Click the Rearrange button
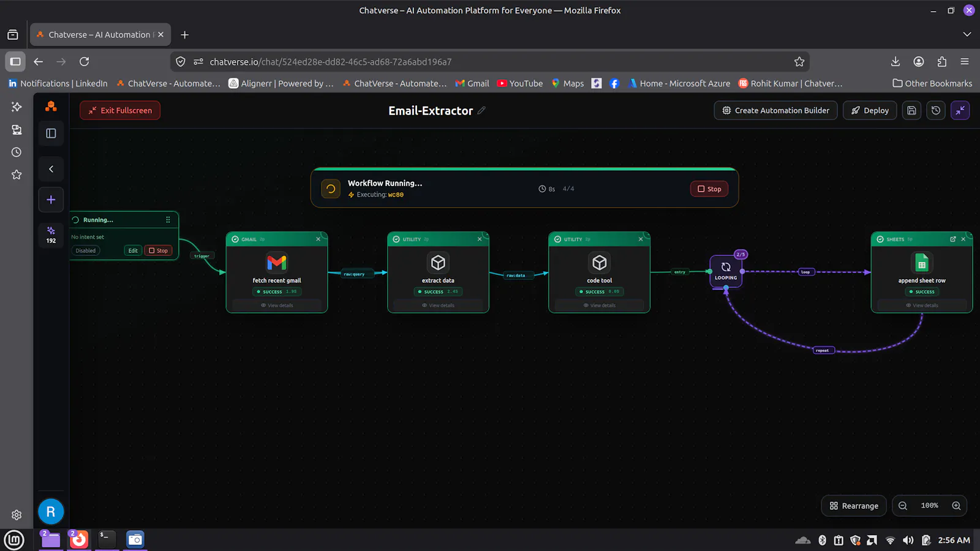 pos(854,506)
